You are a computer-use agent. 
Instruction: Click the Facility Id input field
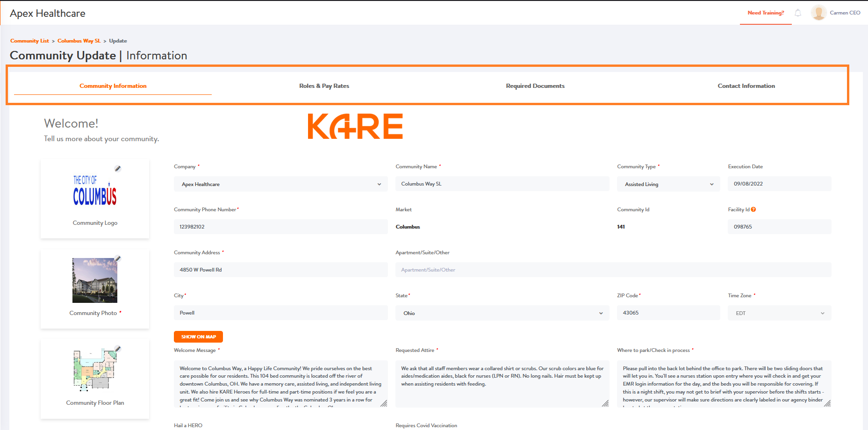click(780, 227)
